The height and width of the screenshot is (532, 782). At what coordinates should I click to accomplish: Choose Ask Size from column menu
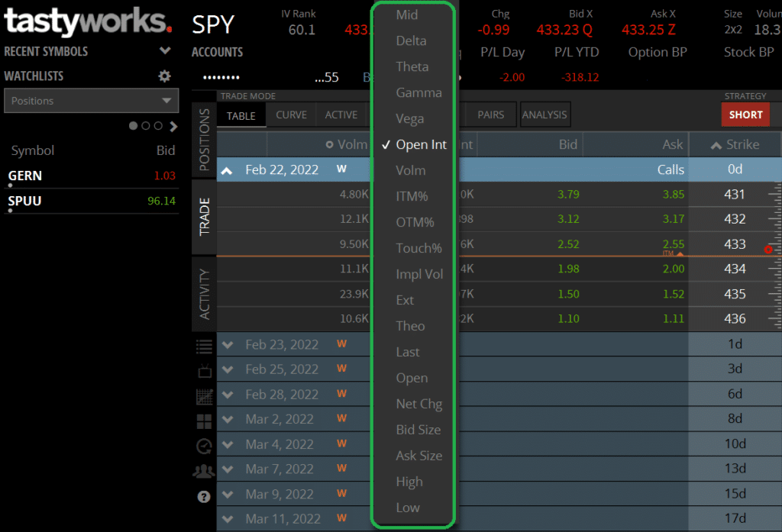pyautogui.click(x=419, y=456)
